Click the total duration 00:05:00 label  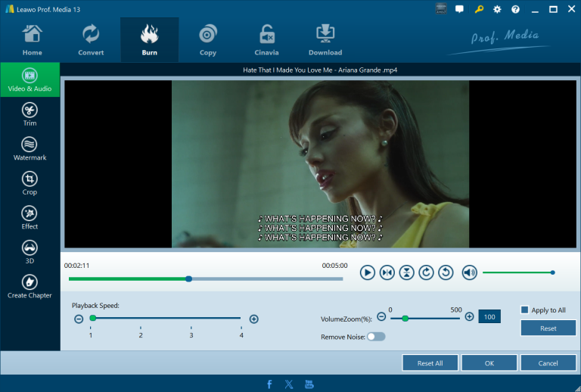coord(334,266)
